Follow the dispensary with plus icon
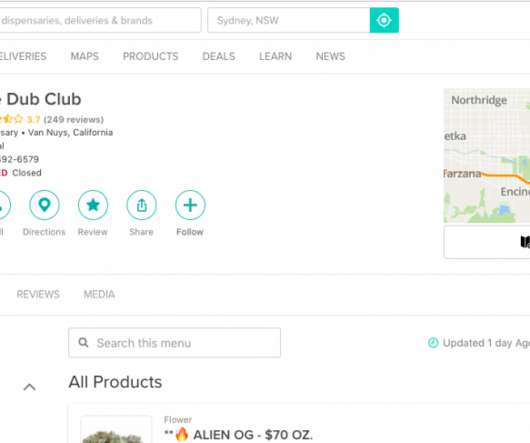The width and height of the screenshot is (530, 443). click(190, 205)
